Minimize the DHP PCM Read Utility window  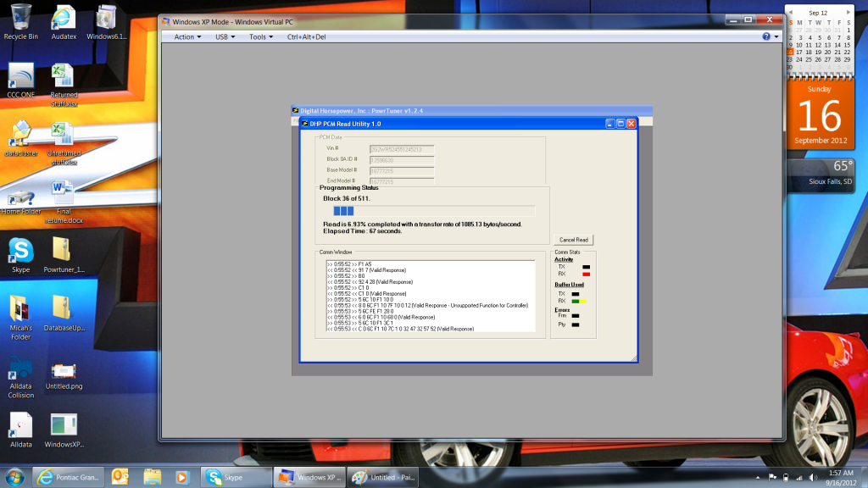[x=610, y=124]
